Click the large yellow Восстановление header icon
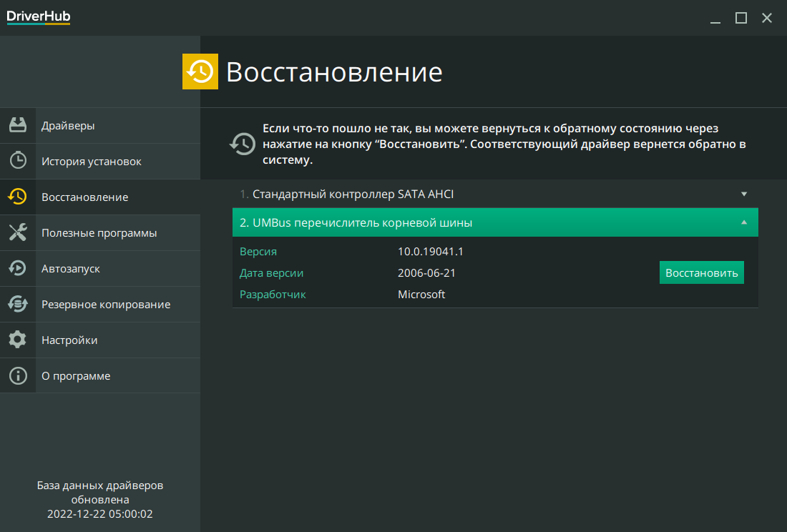The height and width of the screenshot is (532, 787). point(200,72)
